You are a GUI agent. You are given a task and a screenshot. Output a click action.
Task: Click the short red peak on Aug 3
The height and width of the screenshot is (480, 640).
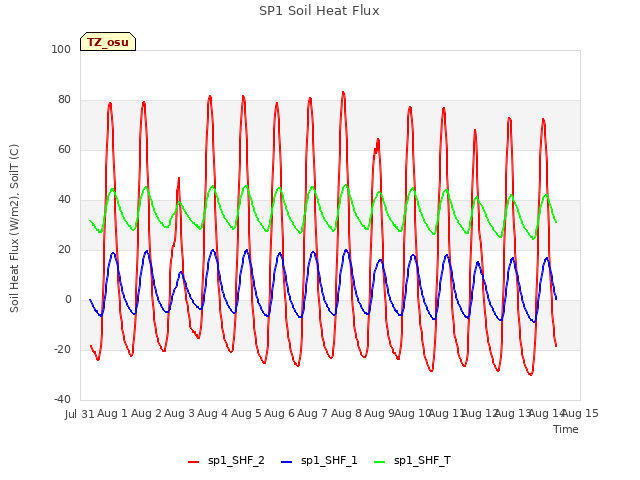[179, 178]
